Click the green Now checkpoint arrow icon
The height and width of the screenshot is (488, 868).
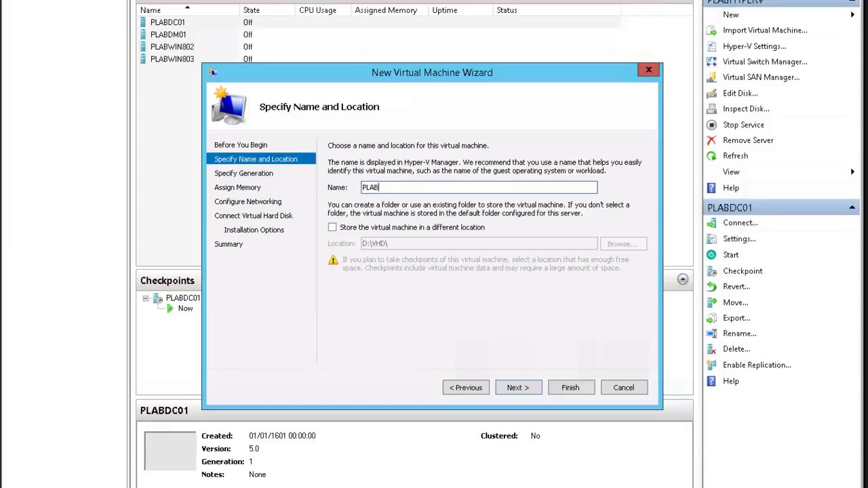coord(170,308)
